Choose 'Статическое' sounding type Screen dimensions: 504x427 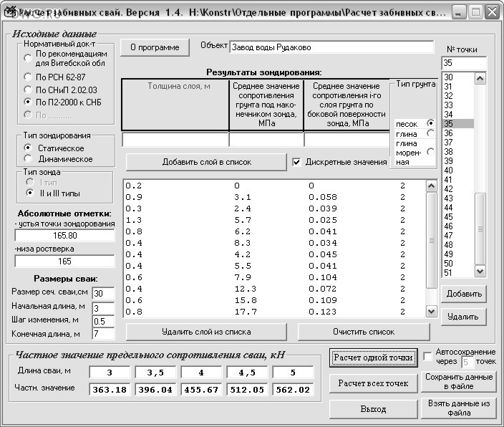point(28,148)
